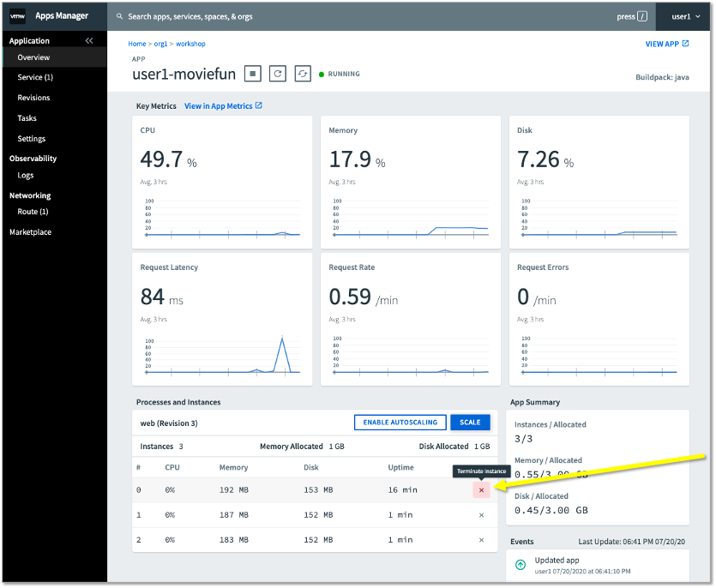This screenshot has height=588, width=716.
Task: Click external icon next to App Metrics
Action: (x=258, y=105)
